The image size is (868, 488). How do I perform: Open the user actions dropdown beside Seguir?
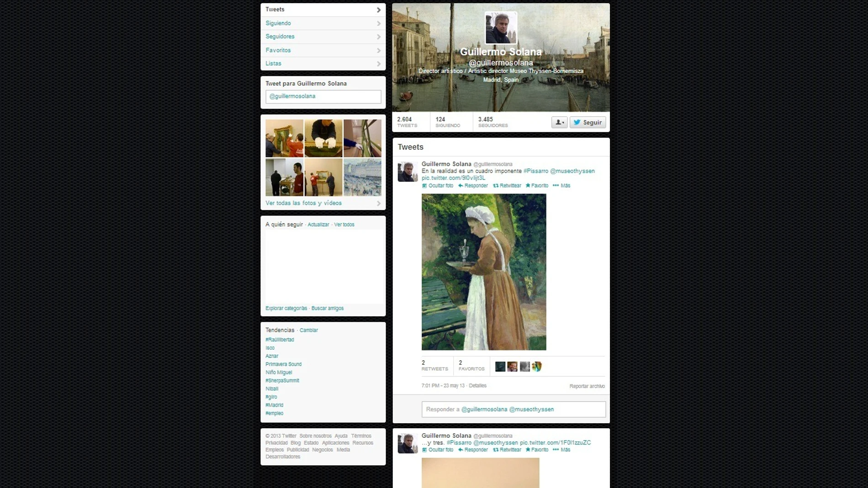point(559,122)
